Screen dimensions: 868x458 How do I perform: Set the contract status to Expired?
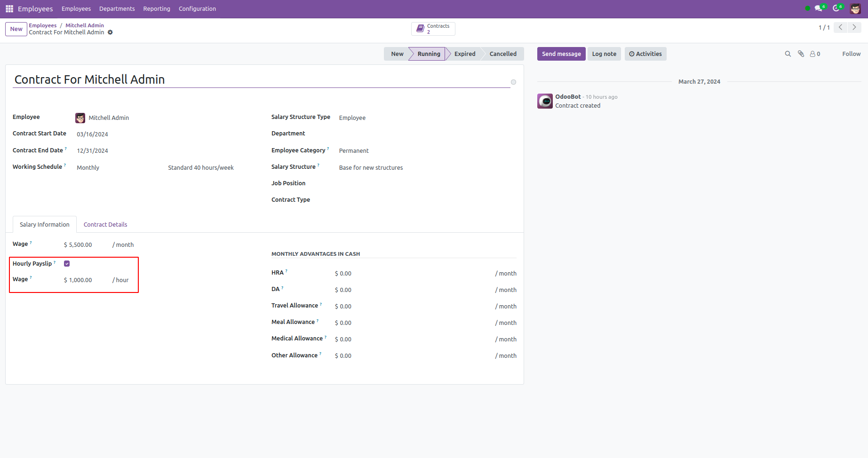coord(465,54)
